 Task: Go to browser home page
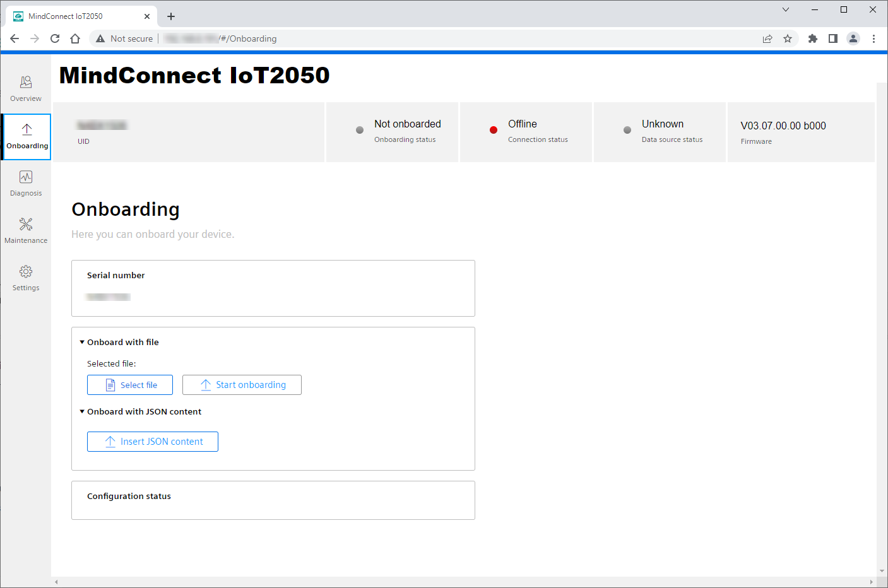point(75,38)
